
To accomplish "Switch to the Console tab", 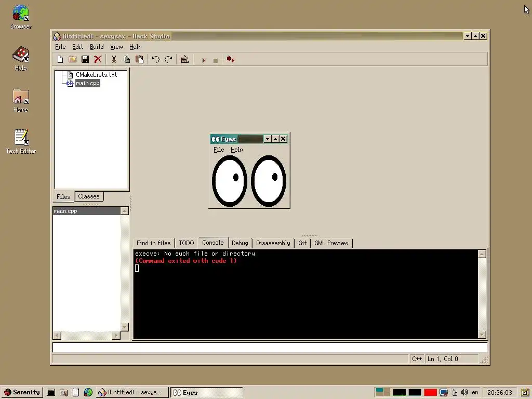I will tap(213, 243).
